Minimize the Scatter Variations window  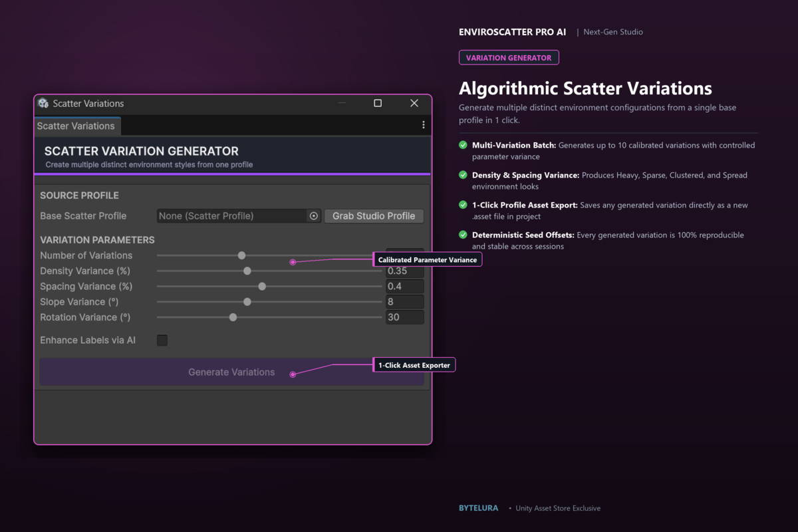(x=342, y=103)
